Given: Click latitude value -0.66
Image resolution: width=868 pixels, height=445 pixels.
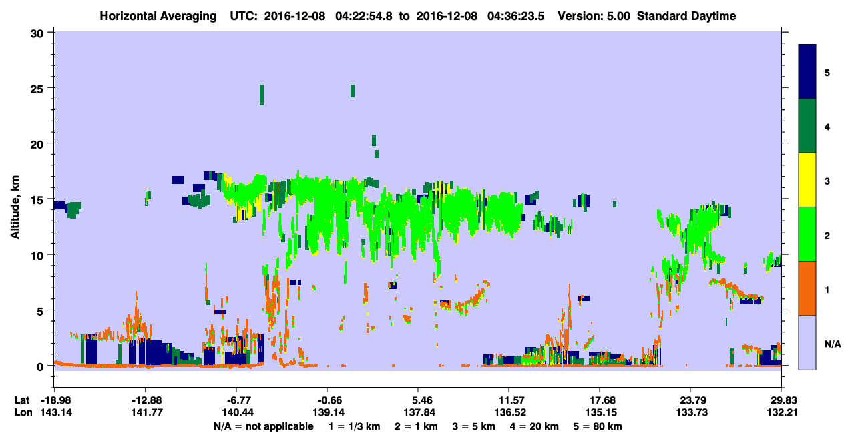Looking at the screenshot, I should (327, 400).
